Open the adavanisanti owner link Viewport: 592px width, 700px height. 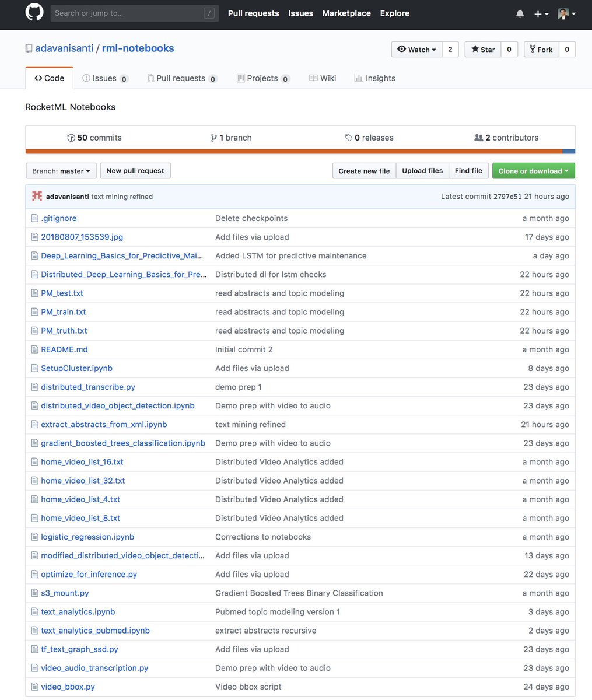tap(64, 48)
